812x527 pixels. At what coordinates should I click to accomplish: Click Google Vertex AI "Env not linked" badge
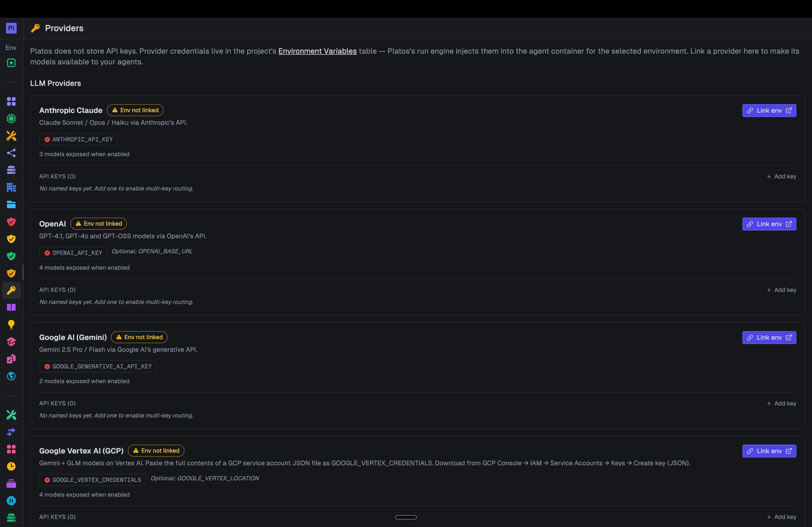(x=156, y=451)
